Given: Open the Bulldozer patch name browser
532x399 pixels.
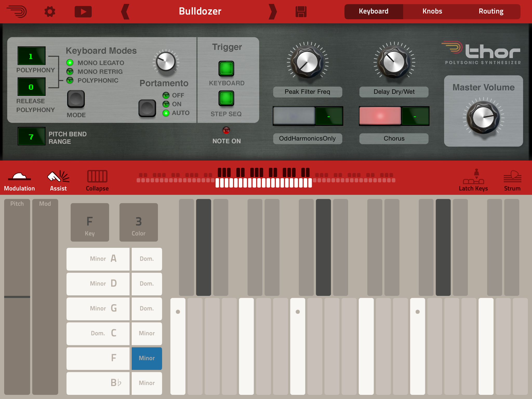Looking at the screenshot, I should point(200,11).
